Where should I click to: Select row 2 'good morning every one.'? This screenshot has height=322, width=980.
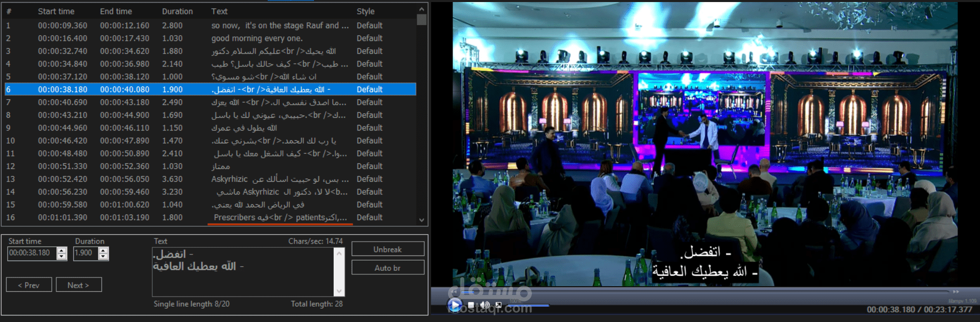click(210, 38)
